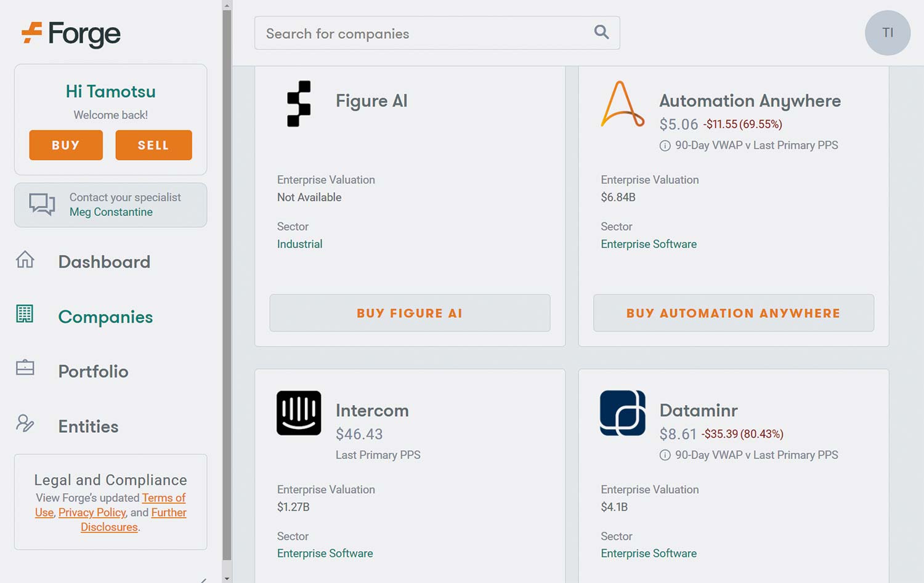Click Intercom's Enterprise Software sector link
This screenshot has width=924, height=583.
point(325,553)
